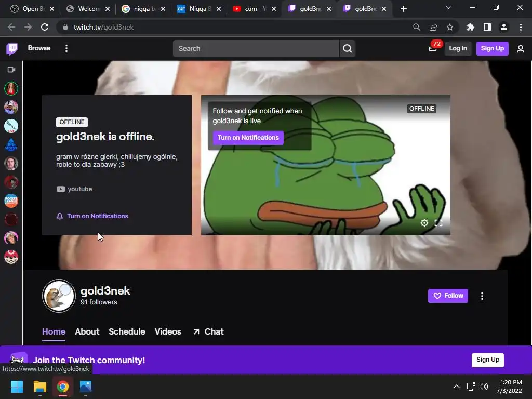Open the red-white mascot sidebar channel avatar
532x399 pixels.
coord(11,257)
